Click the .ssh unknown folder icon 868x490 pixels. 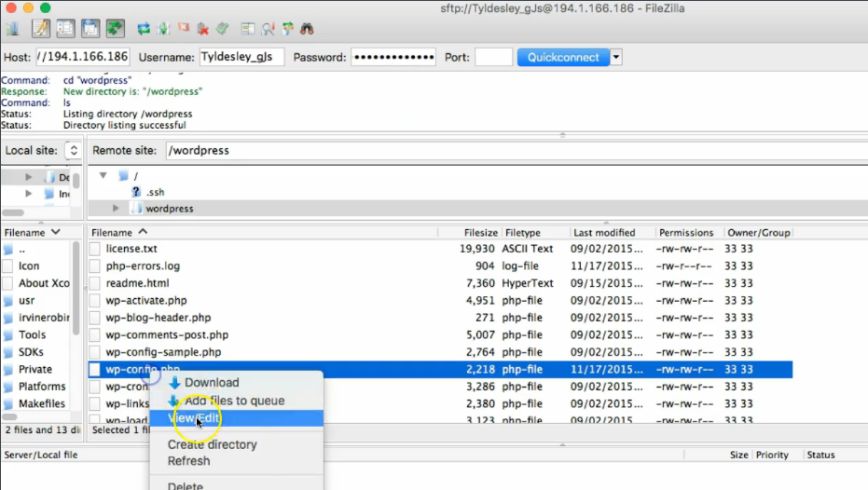[135, 192]
